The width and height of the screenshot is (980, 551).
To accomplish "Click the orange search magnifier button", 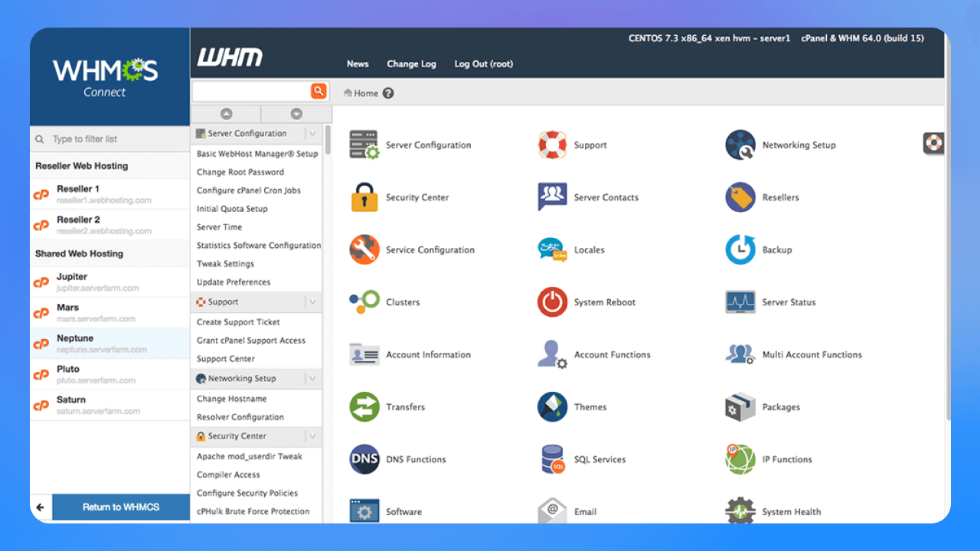I will [x=318, y=92].
